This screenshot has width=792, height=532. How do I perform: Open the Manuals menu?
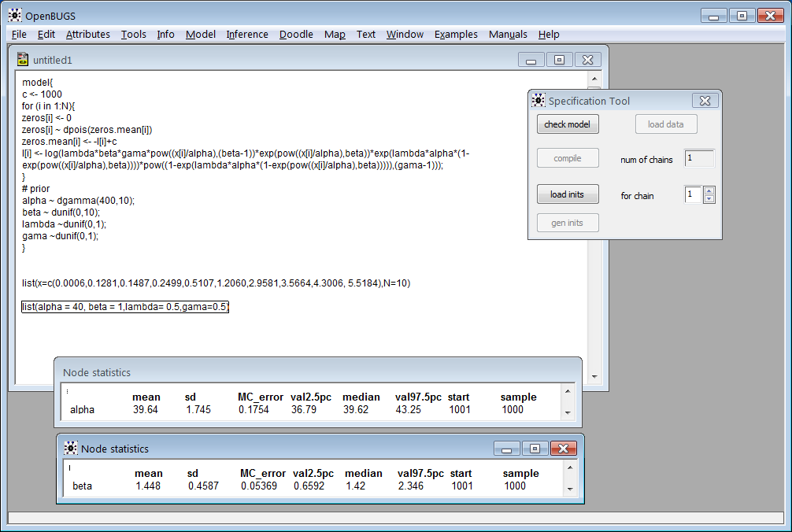click(x=508, y=35)
